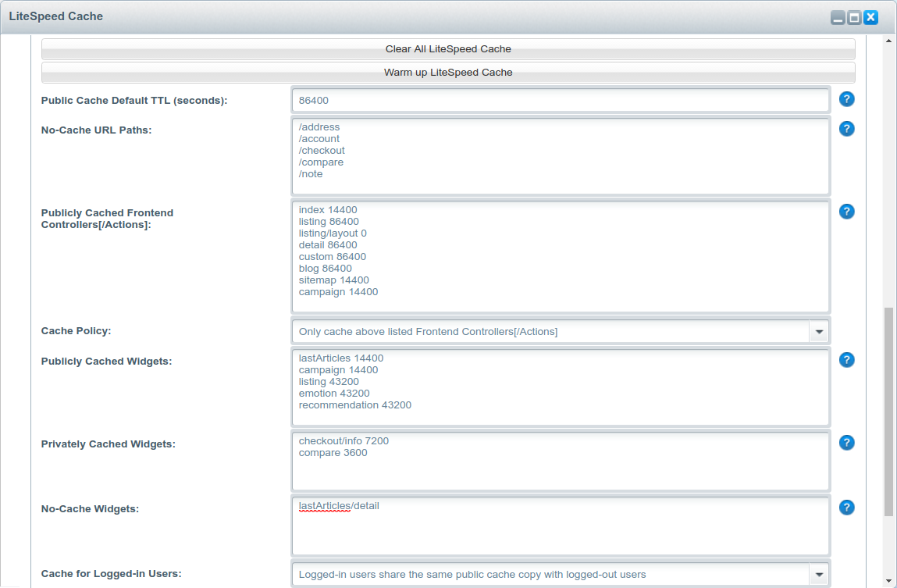
Task: Click in the Privately Cached Widgets textarea
Action: (x=561, y=461)
